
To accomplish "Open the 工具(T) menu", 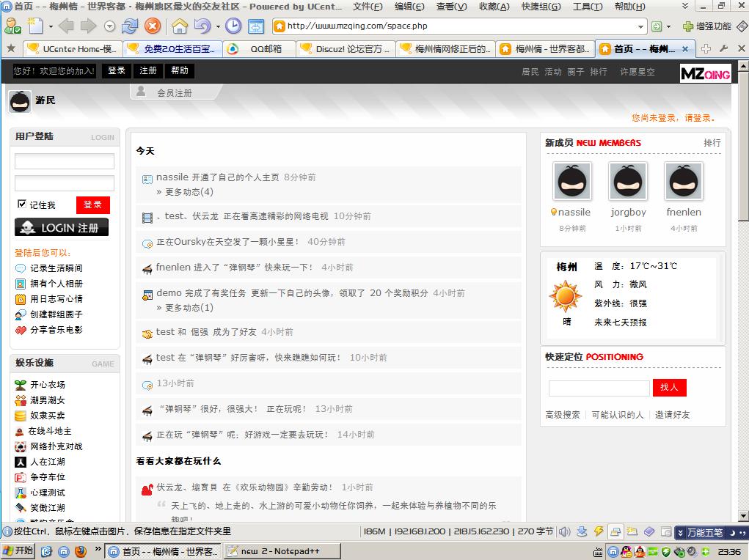I will click(588, 7).
